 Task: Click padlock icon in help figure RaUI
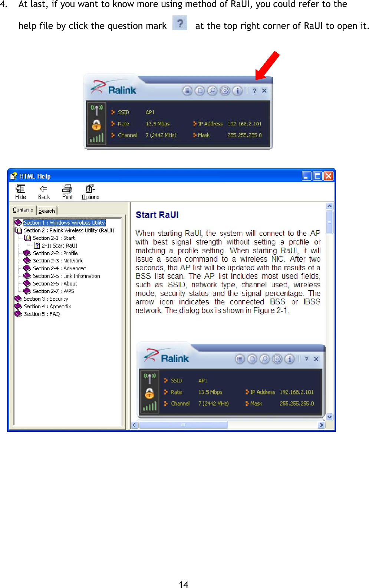click(x=149, y=393)
